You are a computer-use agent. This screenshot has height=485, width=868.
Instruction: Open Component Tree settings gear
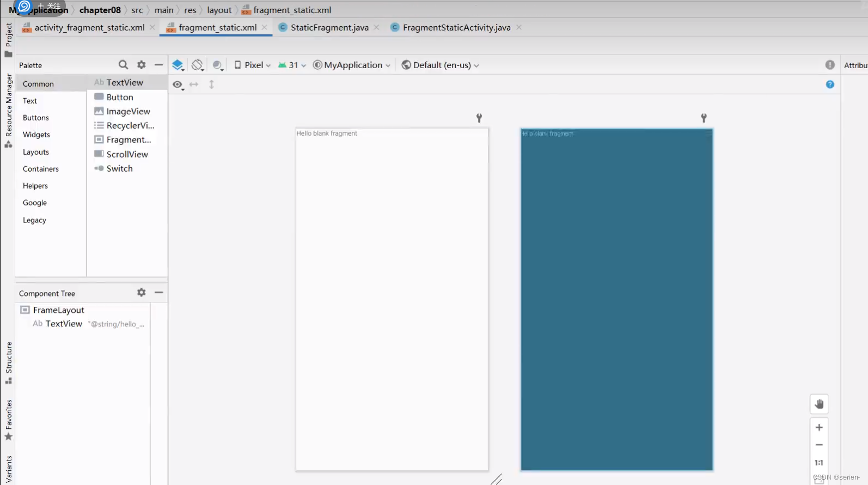(x=142, y=293)
